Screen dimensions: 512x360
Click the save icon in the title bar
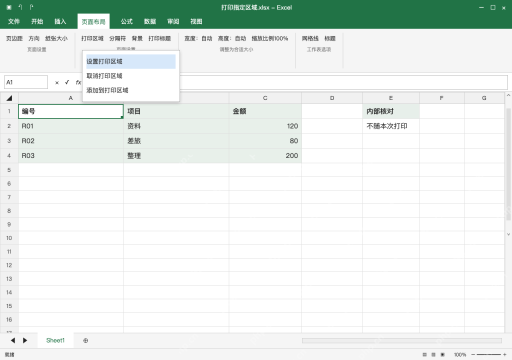pyautogui.click(x=9, y=7)
